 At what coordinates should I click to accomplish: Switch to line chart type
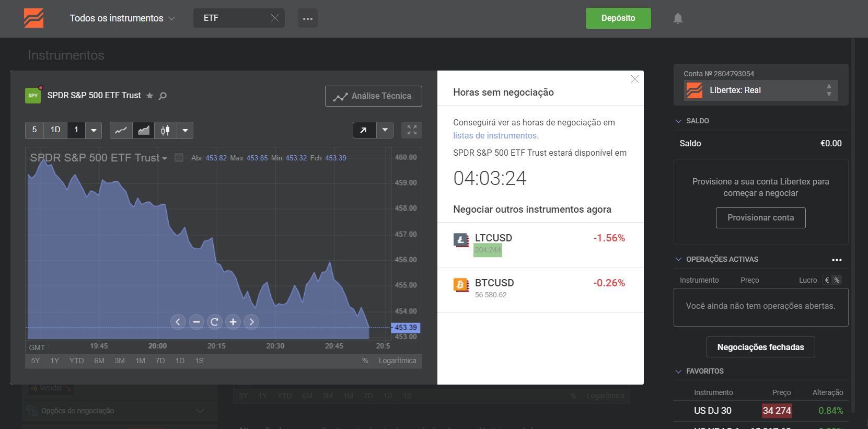coord(121,130)
